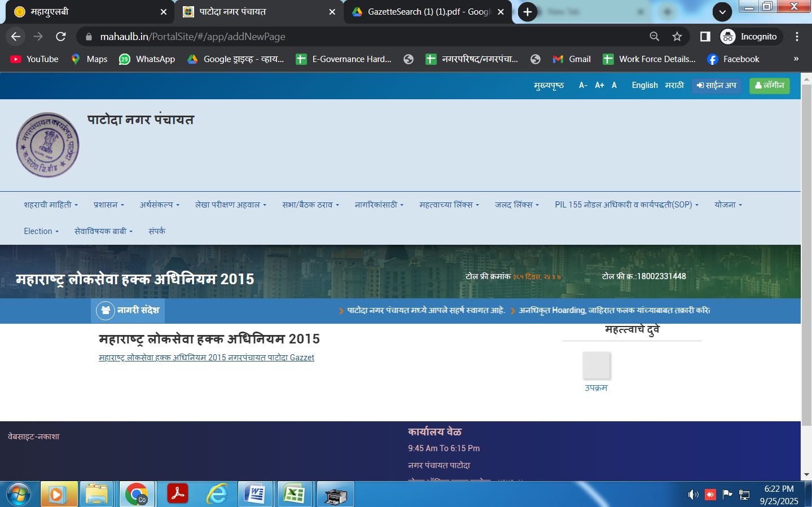Open the browser zoom magnifier icon
This screenshot has height=507, width=812.
pyautogui.click(x=655, y=37)
